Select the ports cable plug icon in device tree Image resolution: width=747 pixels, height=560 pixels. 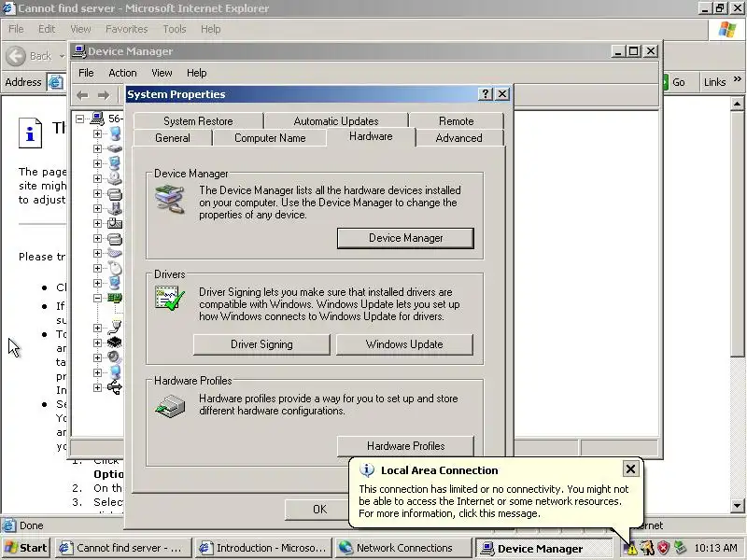pyautogui.click(x=114, y=328)
